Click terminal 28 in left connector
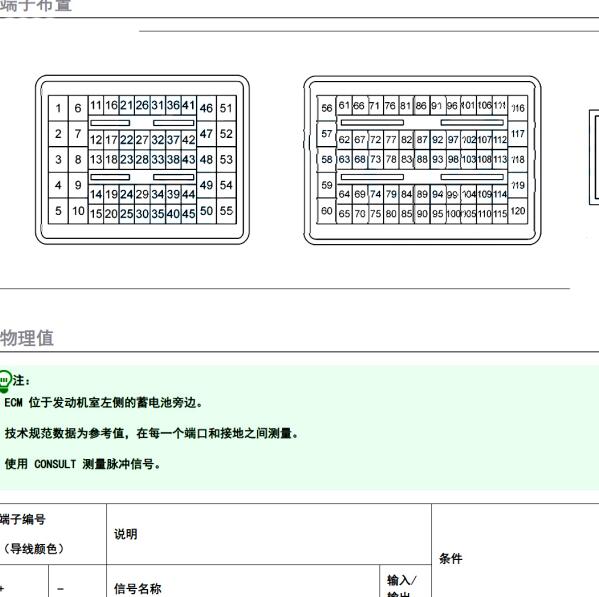 click(142, 159)
